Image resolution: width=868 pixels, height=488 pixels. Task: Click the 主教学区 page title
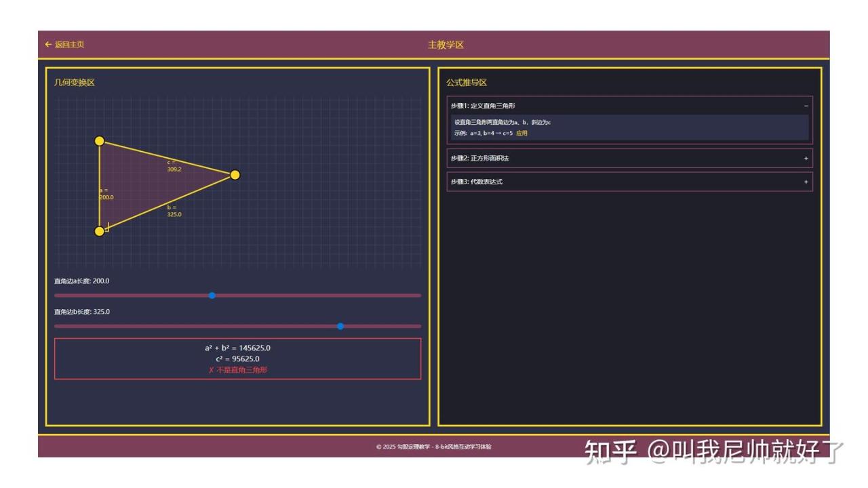446,45
